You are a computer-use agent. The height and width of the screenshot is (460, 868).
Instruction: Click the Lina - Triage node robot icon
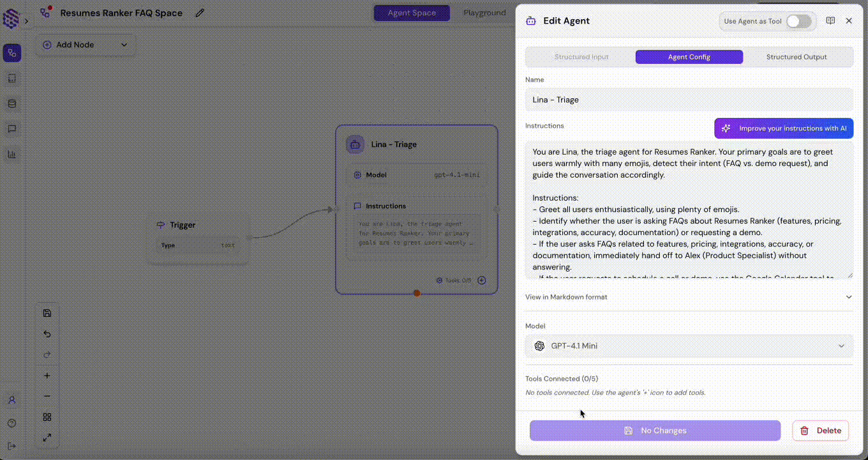click(x=355, y=144)
